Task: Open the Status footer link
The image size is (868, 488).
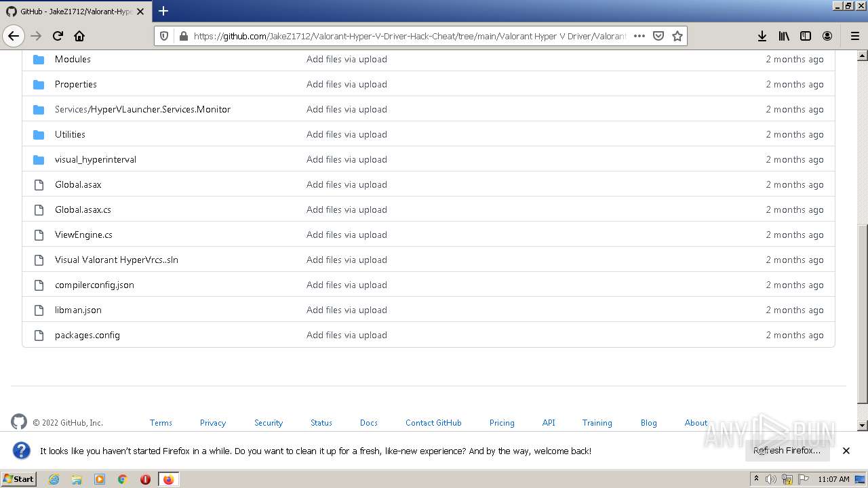Action: (321, 422)
